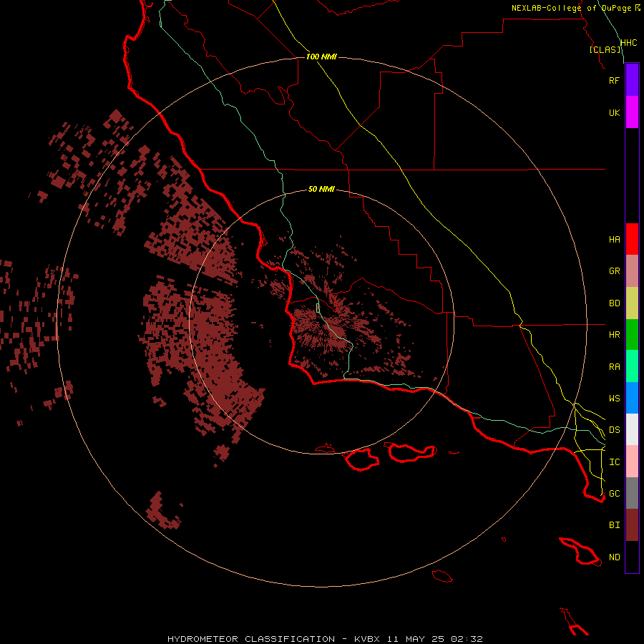Click the 'RA' legend label

click(614, 367)
